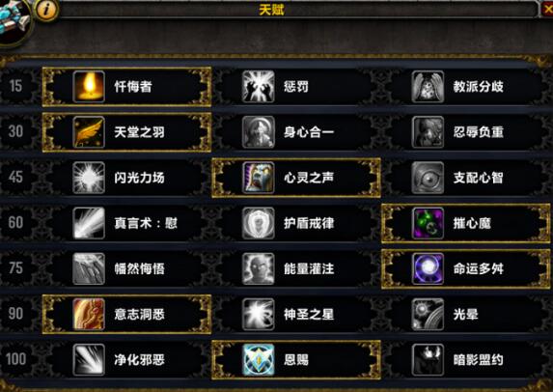The height and width of the screenshot is (392, 553).
Task: Click the 意志洞悉 talent icon
Action: tap(89, 314)
